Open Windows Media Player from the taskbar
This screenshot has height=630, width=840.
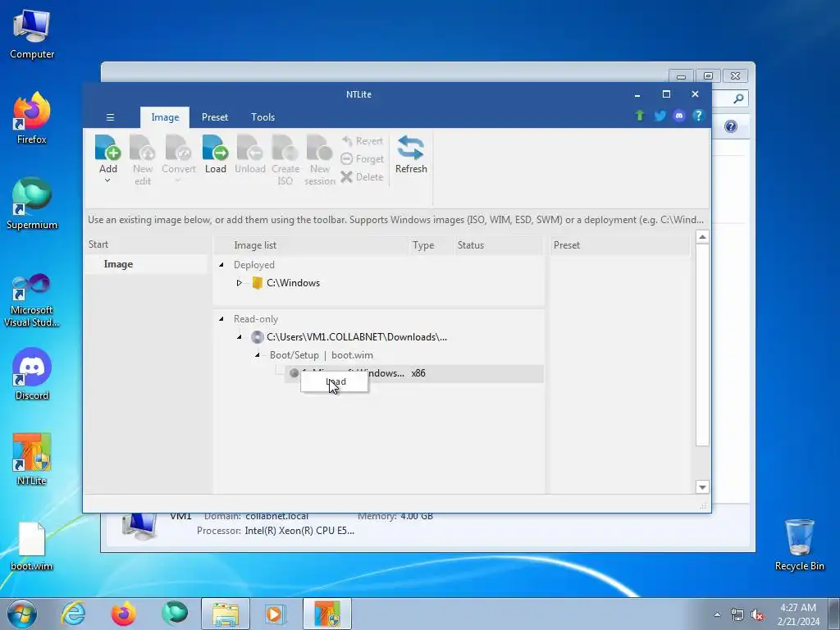click(x=276, y=614)
